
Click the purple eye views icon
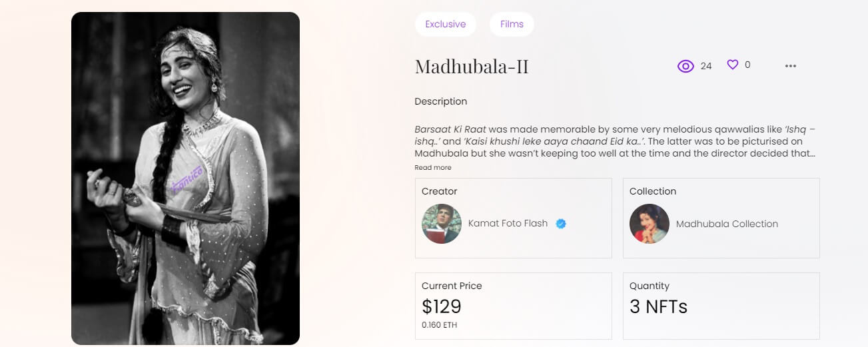tap(685, 66)
